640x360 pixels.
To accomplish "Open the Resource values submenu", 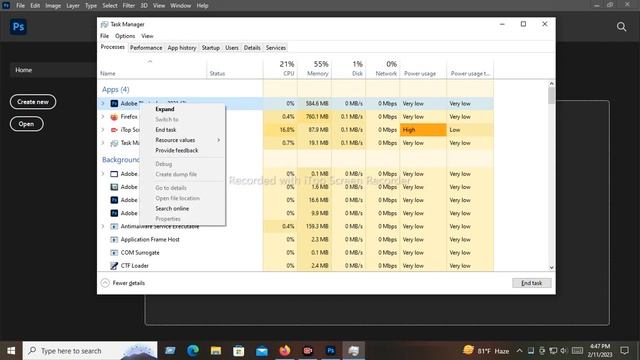I will pyautogui.click(x=182, y=140).
